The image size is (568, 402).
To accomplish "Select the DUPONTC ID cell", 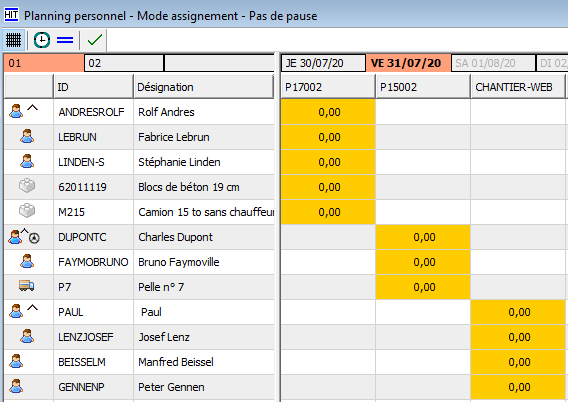I will [93, 237].
